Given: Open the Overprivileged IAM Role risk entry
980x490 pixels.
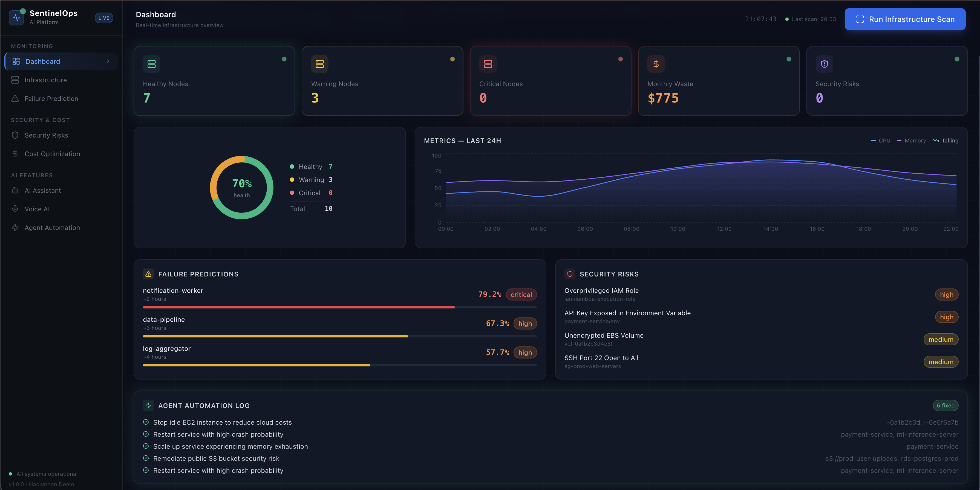Looking at the screenshot, I should tap(601, 291).
